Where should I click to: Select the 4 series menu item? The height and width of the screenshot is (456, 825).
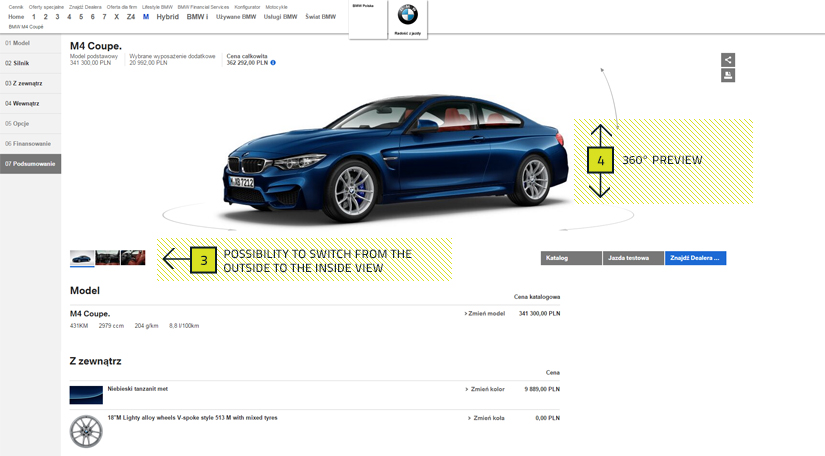[x=69, y=17]
